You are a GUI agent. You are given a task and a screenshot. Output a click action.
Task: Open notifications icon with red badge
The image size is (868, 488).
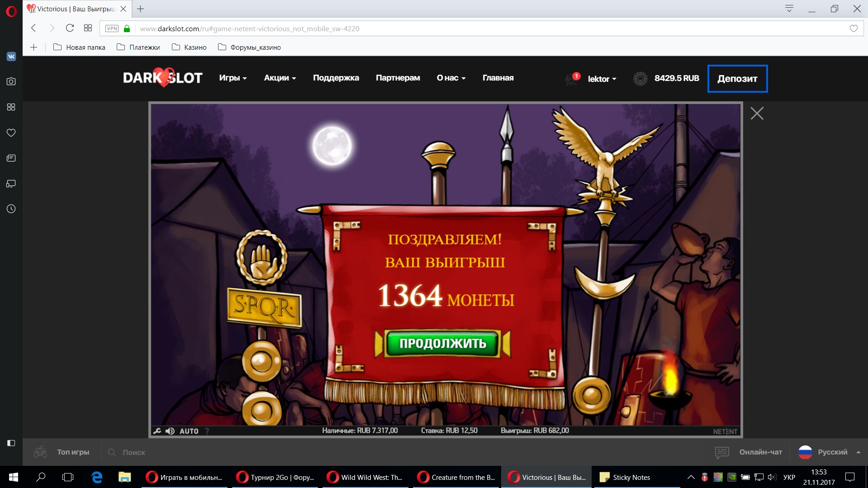coord(572,79)
